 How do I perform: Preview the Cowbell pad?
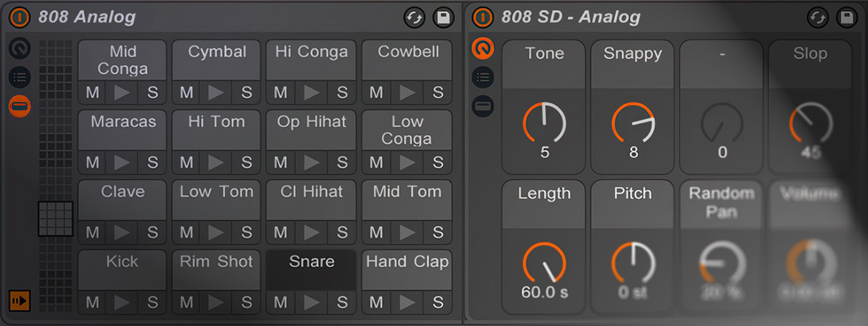click(407, 92)
